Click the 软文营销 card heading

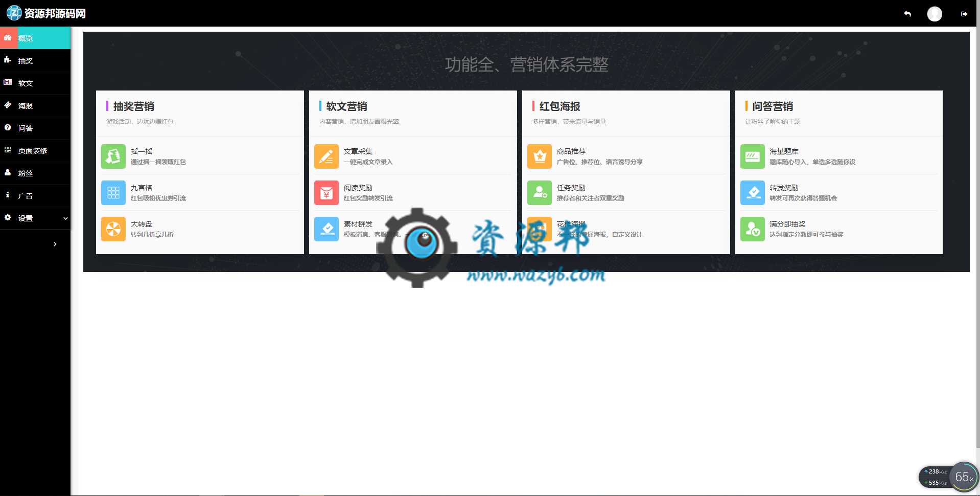[x=347, y=106]
